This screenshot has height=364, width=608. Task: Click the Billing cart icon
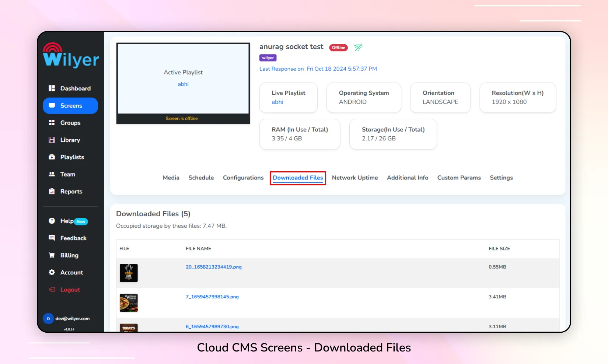tap(52, 255)
